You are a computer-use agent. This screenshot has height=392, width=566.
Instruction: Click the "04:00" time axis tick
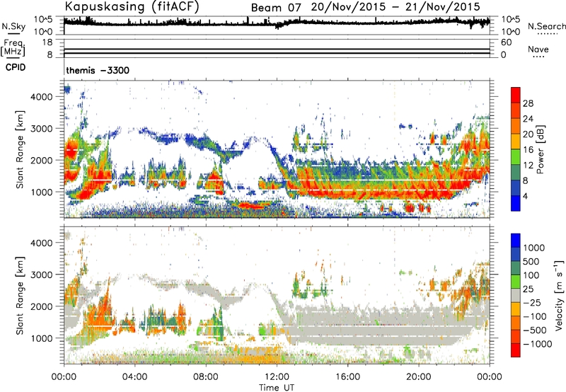coord(134,377)
